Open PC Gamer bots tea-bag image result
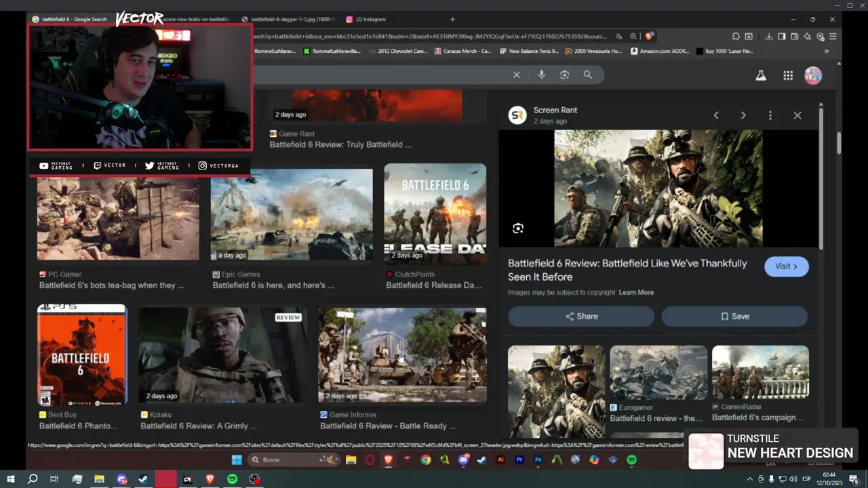Viewport: 868px width, 488px height. tap(118, 218)
